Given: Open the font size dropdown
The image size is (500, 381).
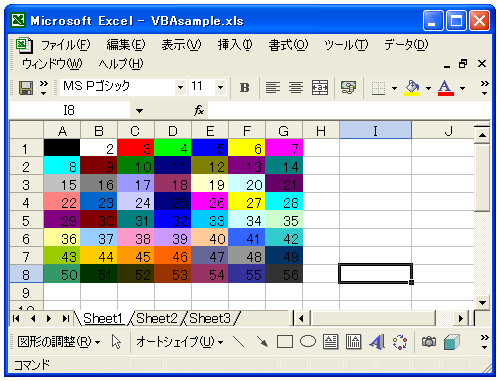Looking at the screenshot, I should pyautogui.click(x=220, y=88).
